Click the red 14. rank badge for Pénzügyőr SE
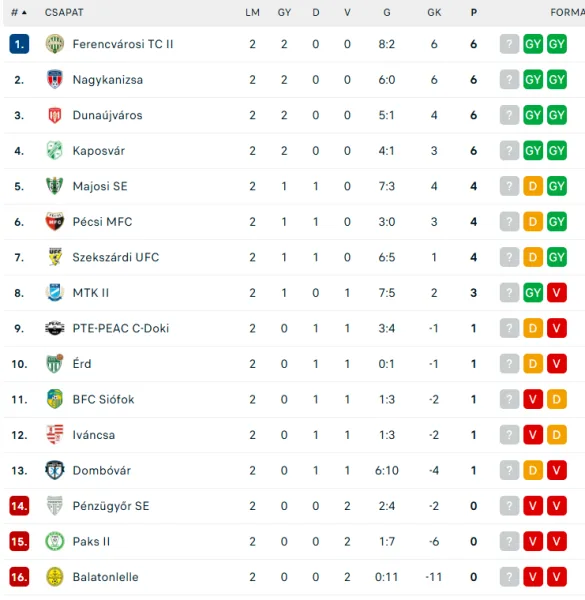This screenshot has height=600, width=585. (19, 506)
